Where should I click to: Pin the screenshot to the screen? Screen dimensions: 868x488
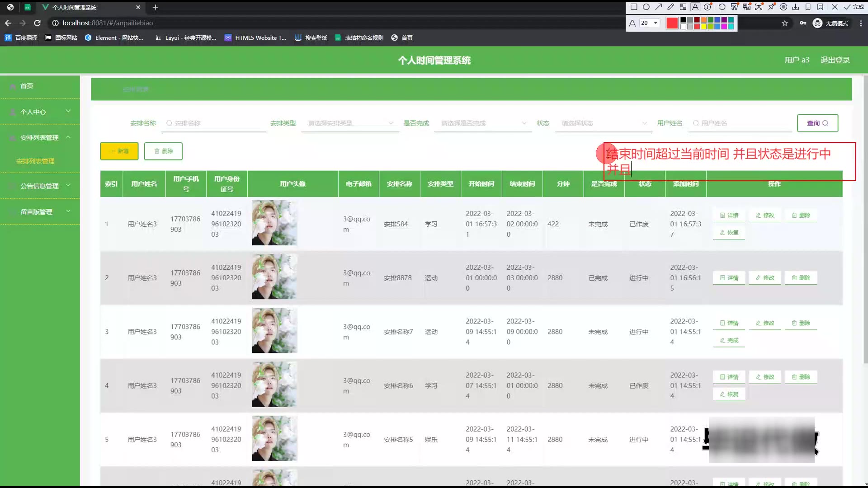(771, 7)
